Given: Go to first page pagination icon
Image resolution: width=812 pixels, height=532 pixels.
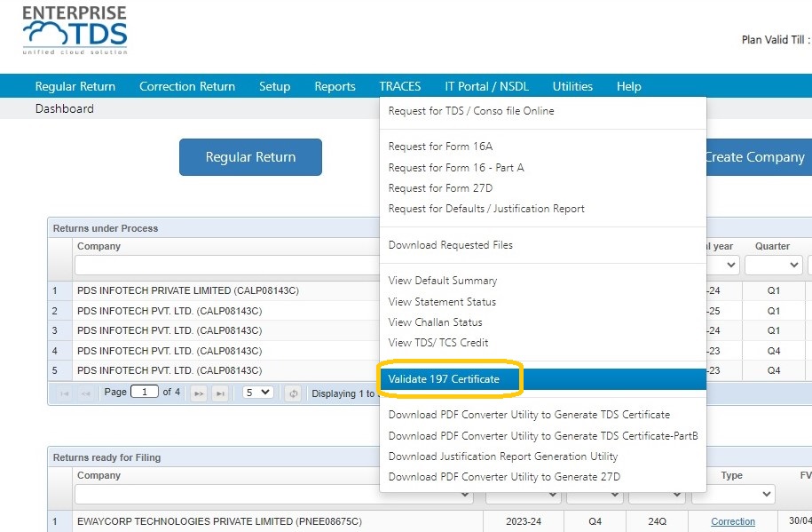Looking at the screenshot, I should 65,393.
